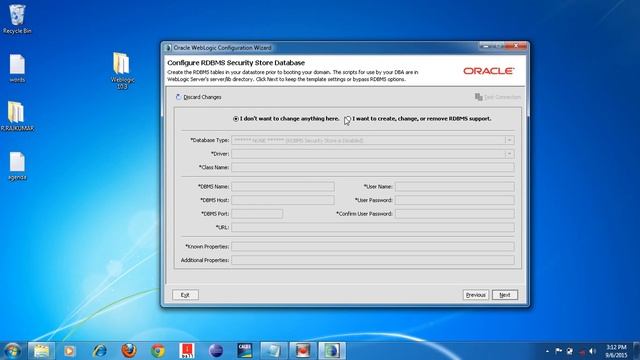
Task: Click the Test Connection icon
Action: point(478,97)
